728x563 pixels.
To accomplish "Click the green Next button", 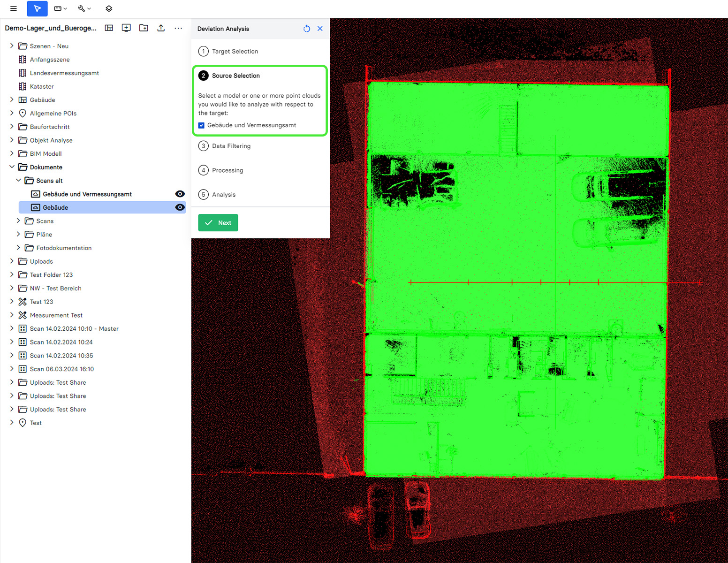I will 218,223.
